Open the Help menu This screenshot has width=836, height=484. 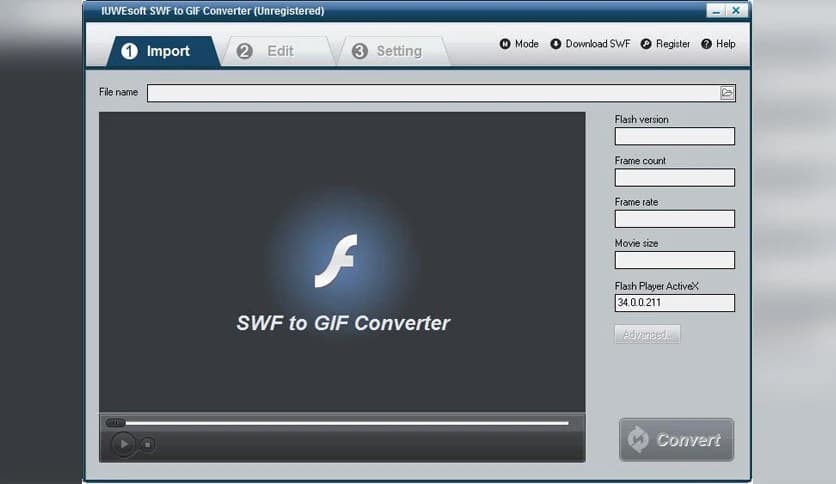coord(718,44)
